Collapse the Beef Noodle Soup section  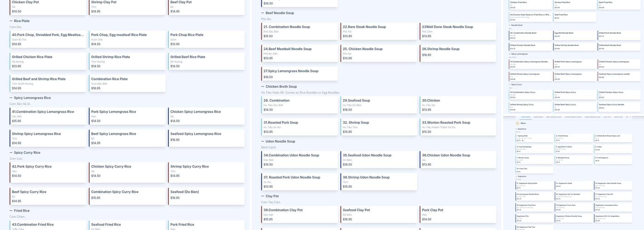point(263,13)
